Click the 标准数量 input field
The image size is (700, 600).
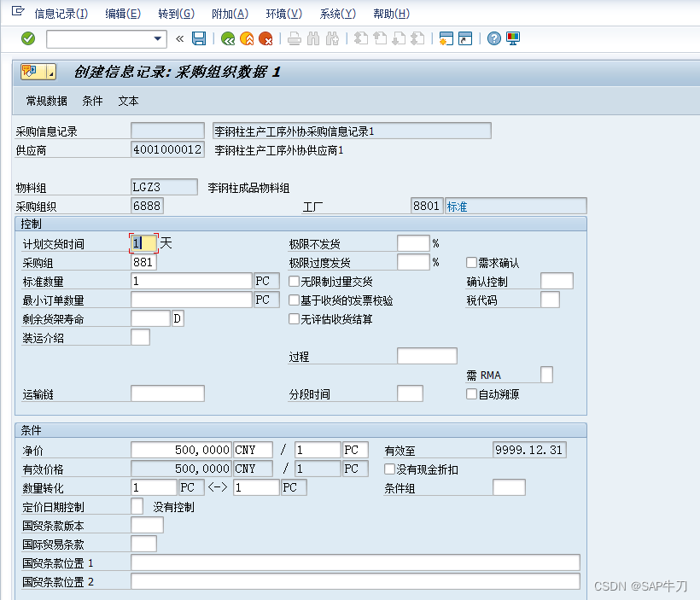click(191, 281)
